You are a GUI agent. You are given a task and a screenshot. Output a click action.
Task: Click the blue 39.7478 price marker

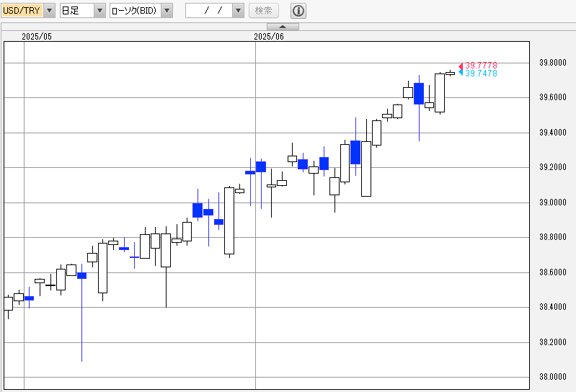point(478,73)
